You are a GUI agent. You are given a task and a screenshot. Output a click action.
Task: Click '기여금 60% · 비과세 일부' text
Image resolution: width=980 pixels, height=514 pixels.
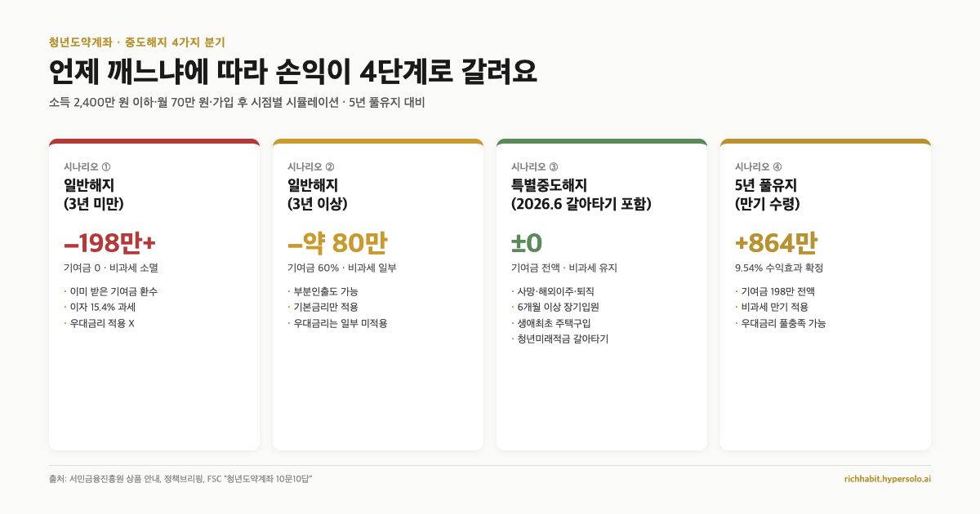click(x=342, y=268)
